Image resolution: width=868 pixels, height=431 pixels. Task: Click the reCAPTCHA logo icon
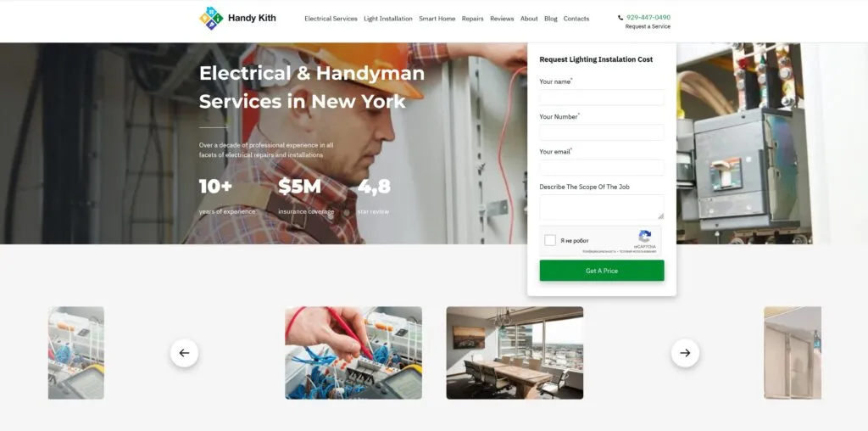coord(645,237)
